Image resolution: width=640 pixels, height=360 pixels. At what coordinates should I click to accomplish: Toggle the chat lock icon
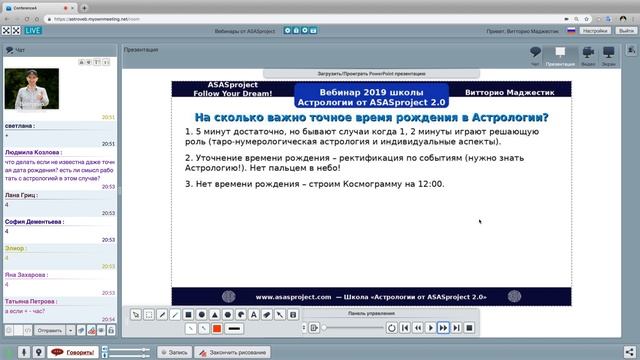click(x=111, y=330)
